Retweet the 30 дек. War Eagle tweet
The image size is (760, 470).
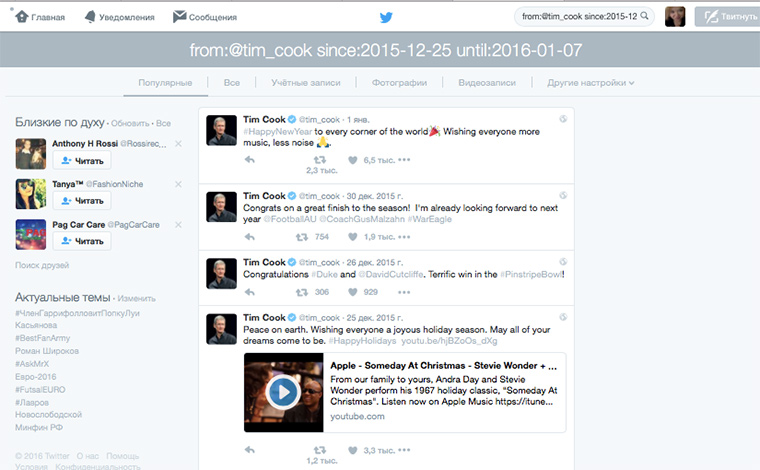coord(302,237)
